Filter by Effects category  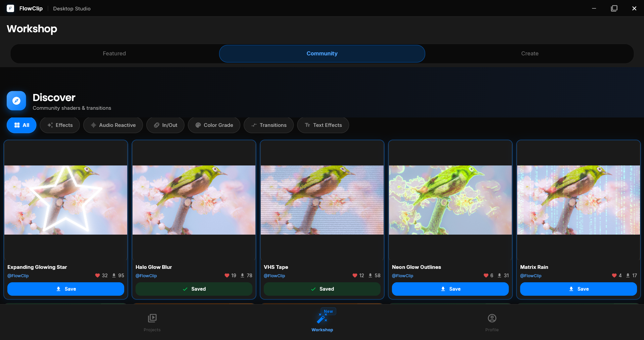pos(60,125)
